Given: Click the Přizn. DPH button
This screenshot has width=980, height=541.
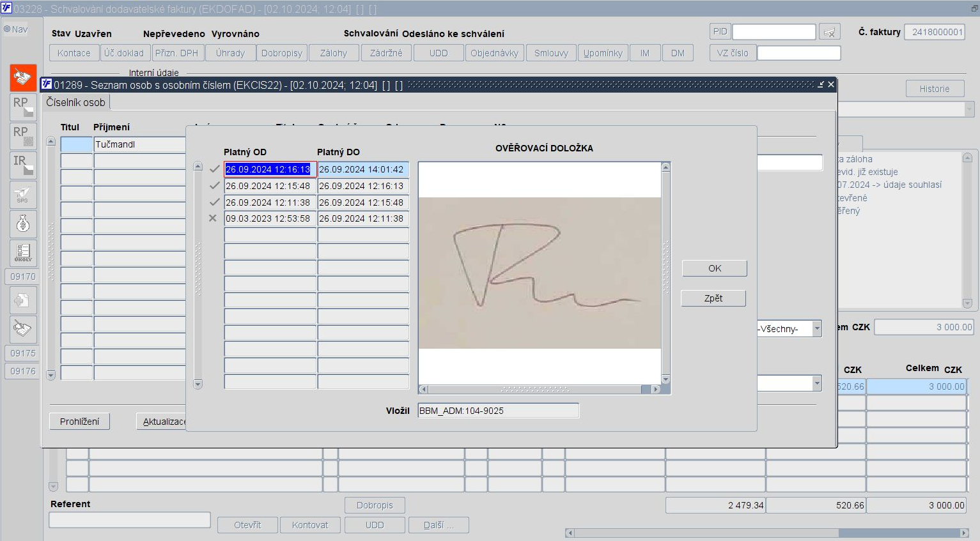Looking at the screenshot, I should 177,53.
